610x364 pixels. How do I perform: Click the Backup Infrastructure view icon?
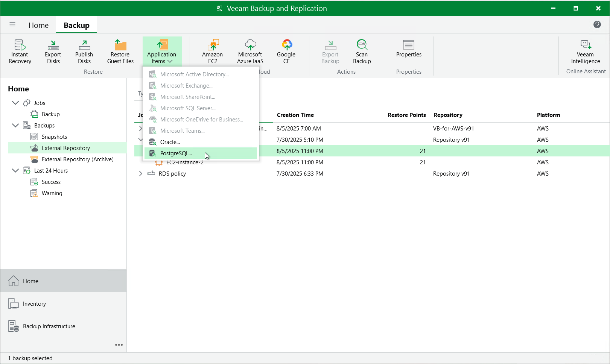[x=14, y=326]
